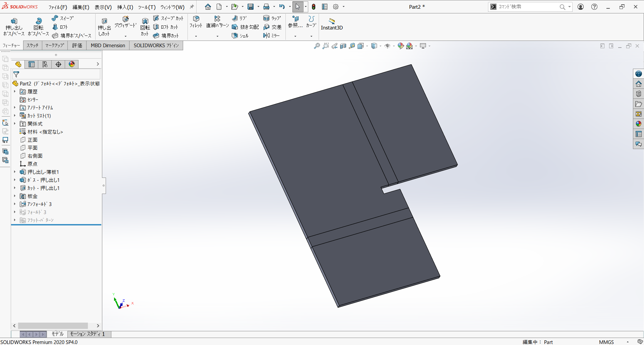The image size is (644, 345).
Task: Click the Rebuild traffic light icon
Action: coord(314,7)
